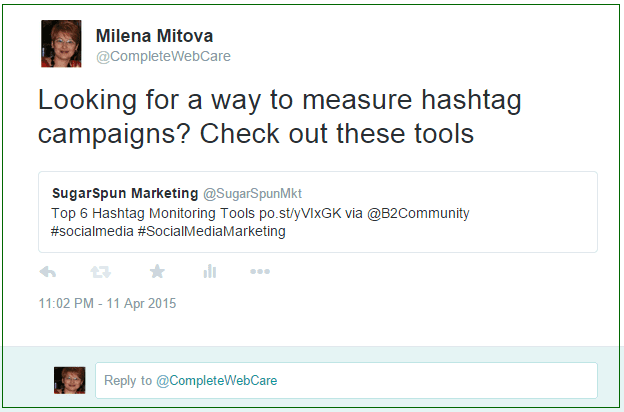This screenshot has width=624, height=412.
Task: Open the more options ellipsis icon
Action: (260, 271)
